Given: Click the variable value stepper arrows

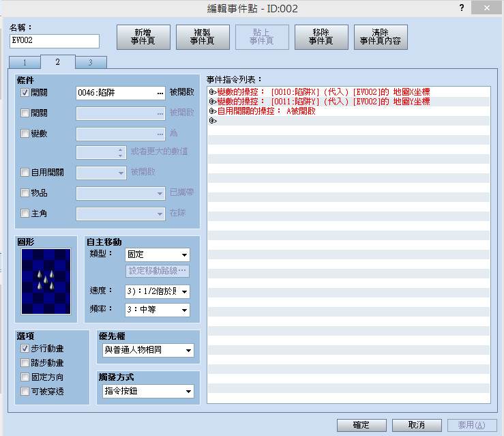Looking at the screenshot, I should click(x=120, y=153).
